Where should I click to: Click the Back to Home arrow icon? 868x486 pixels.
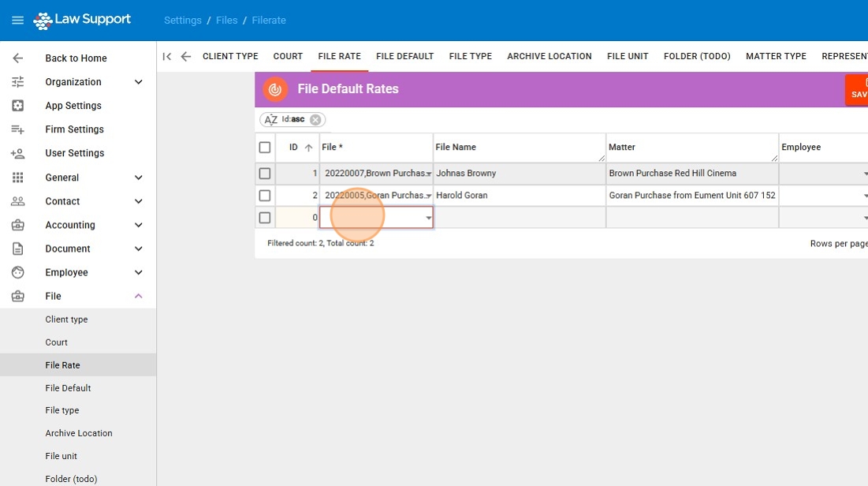tap(17, 58)
